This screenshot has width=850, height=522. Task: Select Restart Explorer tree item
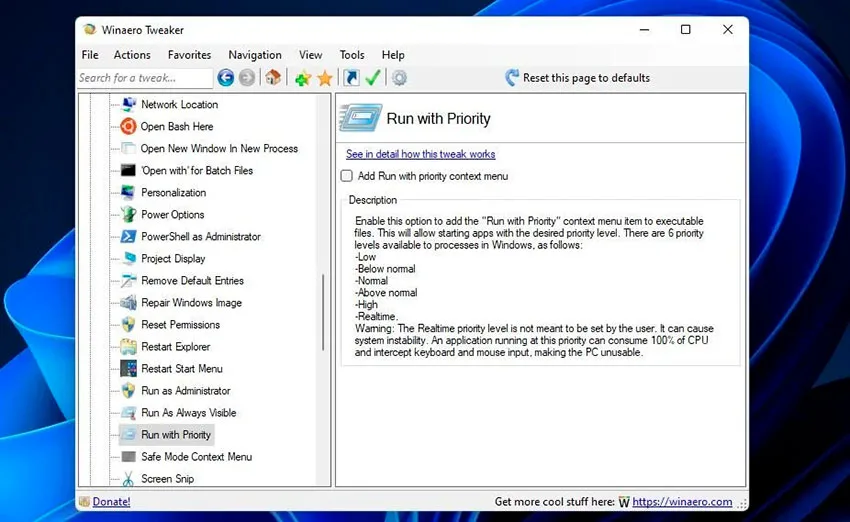(x=176, y=346)
